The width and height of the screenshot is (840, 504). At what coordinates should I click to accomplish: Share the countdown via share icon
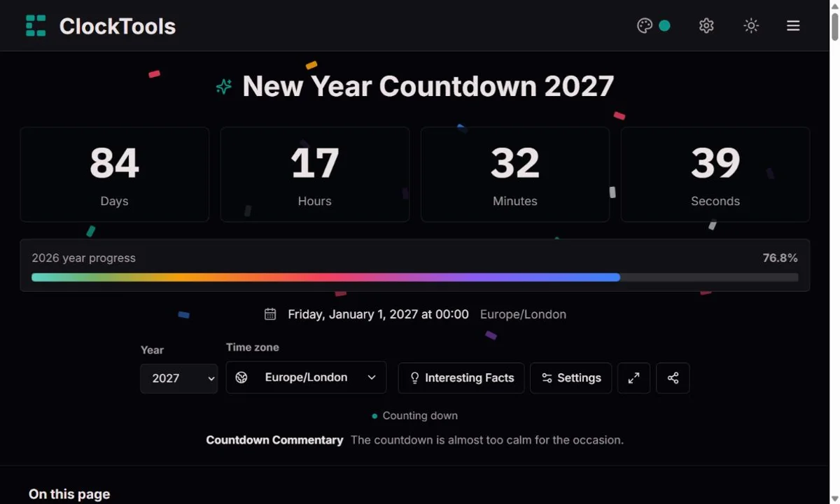coord(673,378)
